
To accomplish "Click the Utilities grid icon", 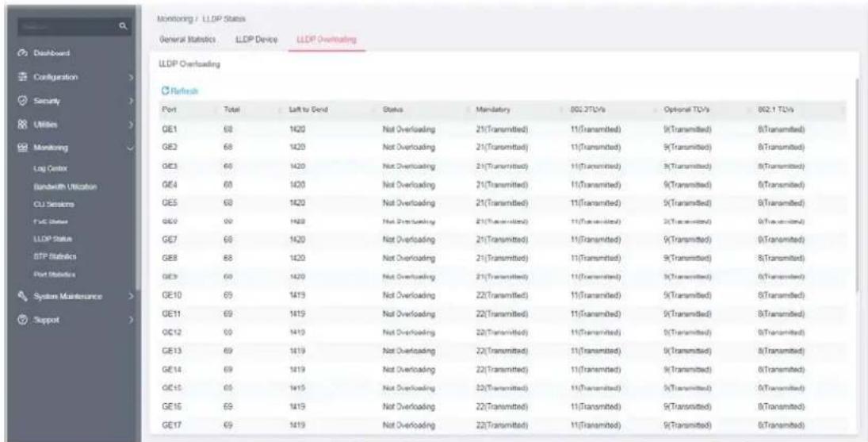I will (25, 125).
